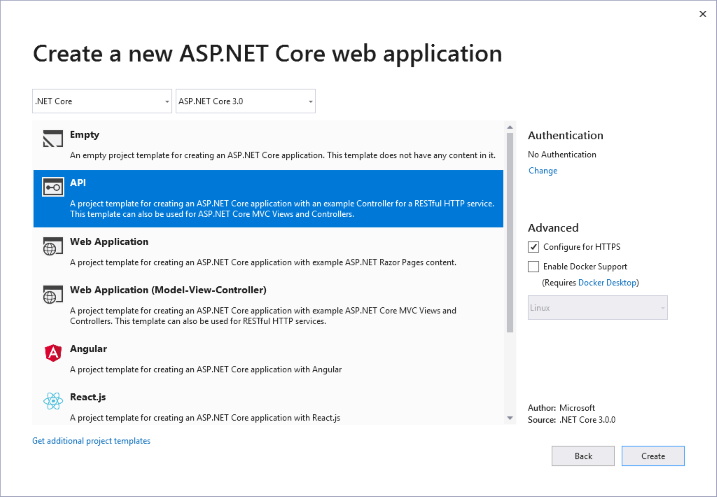Select the Web Application template title

click(109, 242)
